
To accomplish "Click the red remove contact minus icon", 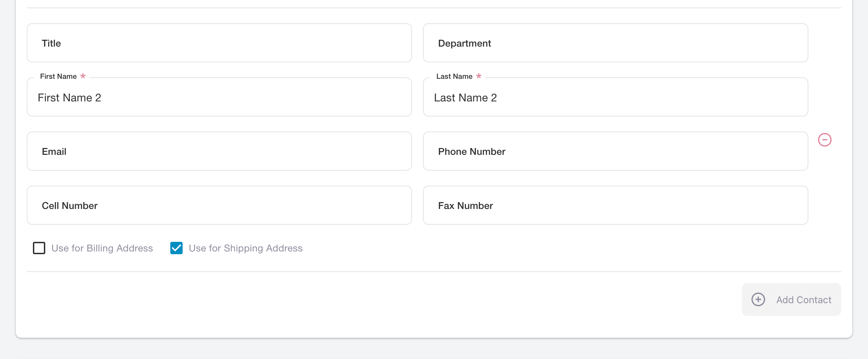I will (824, 140).
